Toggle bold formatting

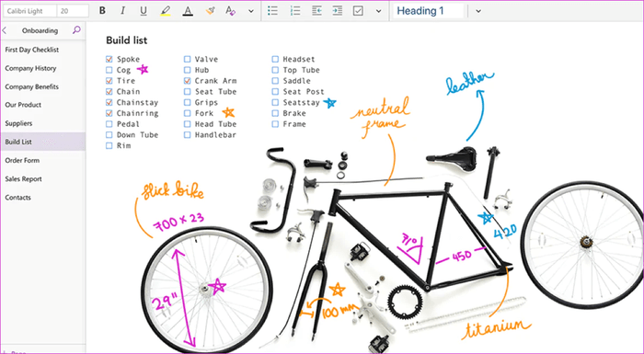pyautogui.click(x=102, y=11)
